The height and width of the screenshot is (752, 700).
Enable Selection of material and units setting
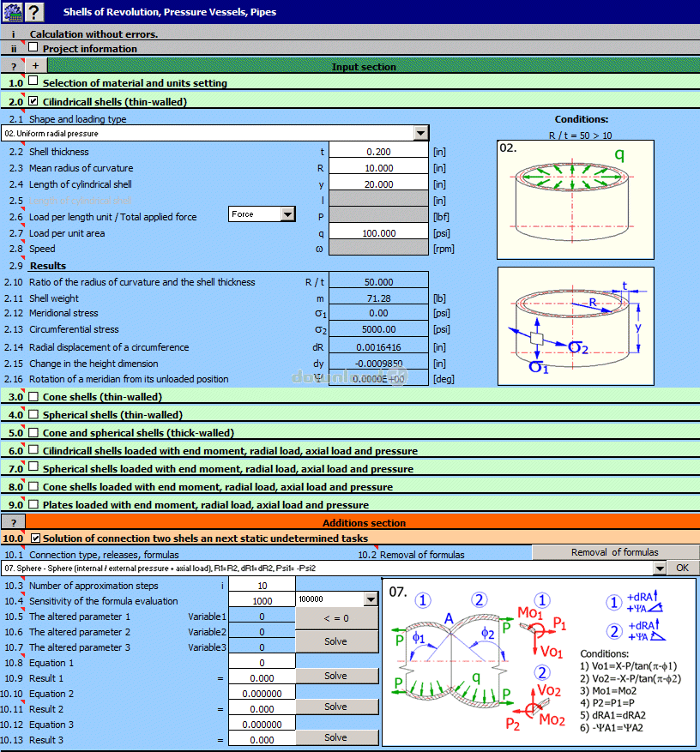coord(33,81)
